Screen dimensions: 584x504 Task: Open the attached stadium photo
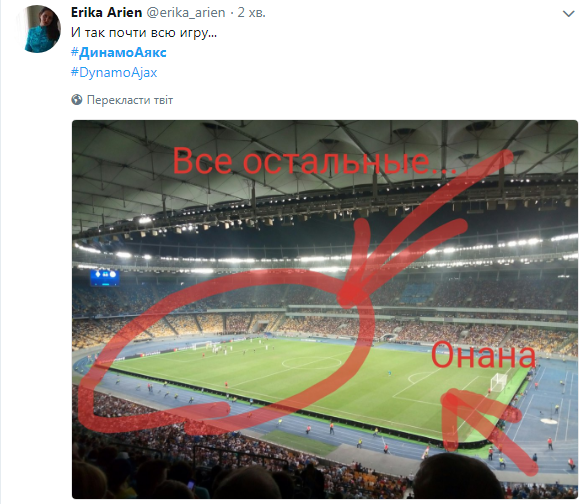(x=325, y=309)
